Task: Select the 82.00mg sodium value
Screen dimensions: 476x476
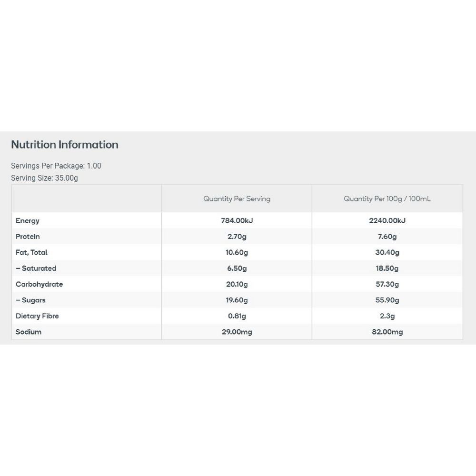Action: pos(387,332)
